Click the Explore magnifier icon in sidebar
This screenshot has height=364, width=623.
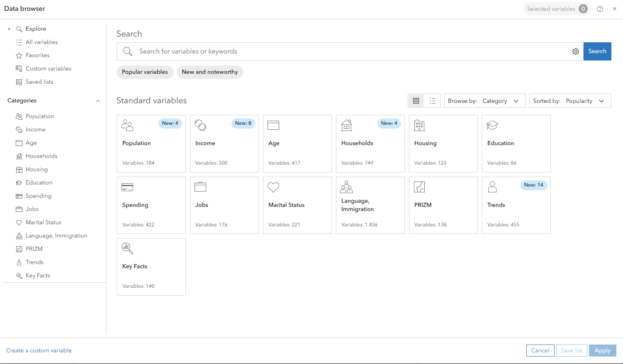pos(19,29)
